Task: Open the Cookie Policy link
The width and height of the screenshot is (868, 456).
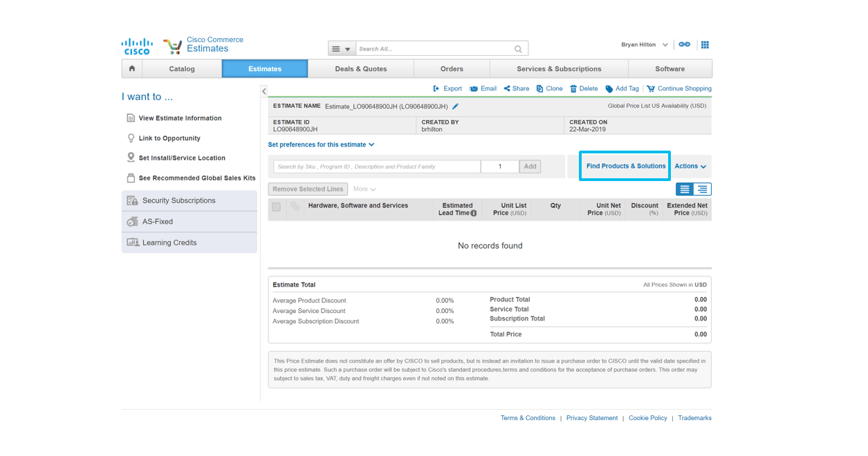Action: click(648, 418)
